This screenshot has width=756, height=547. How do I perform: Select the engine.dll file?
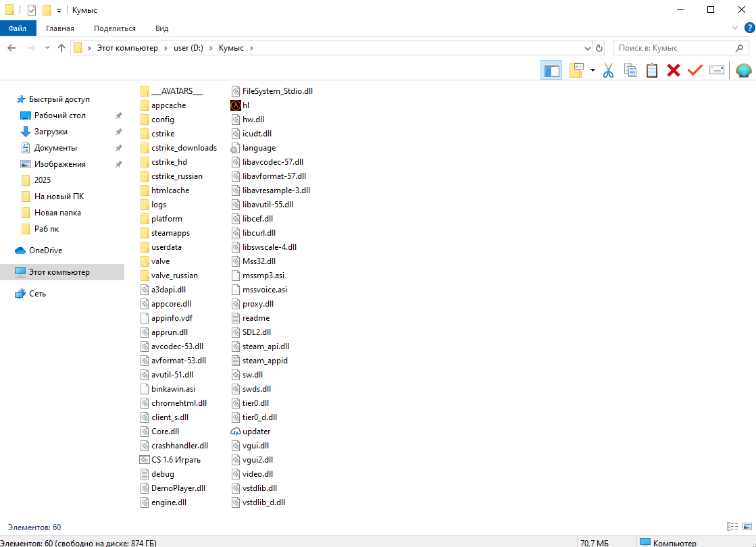pyautogui.click(x=164, y=502)
